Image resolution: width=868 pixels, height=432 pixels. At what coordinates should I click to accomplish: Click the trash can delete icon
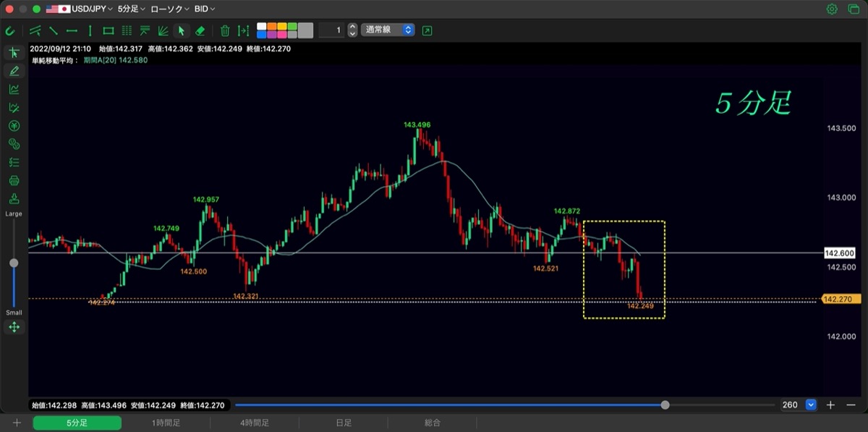point(225,30)
